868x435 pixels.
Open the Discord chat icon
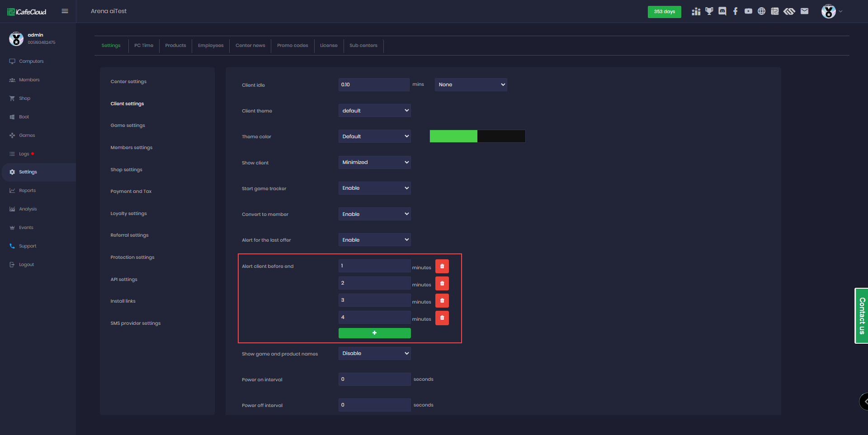(722, 11)
